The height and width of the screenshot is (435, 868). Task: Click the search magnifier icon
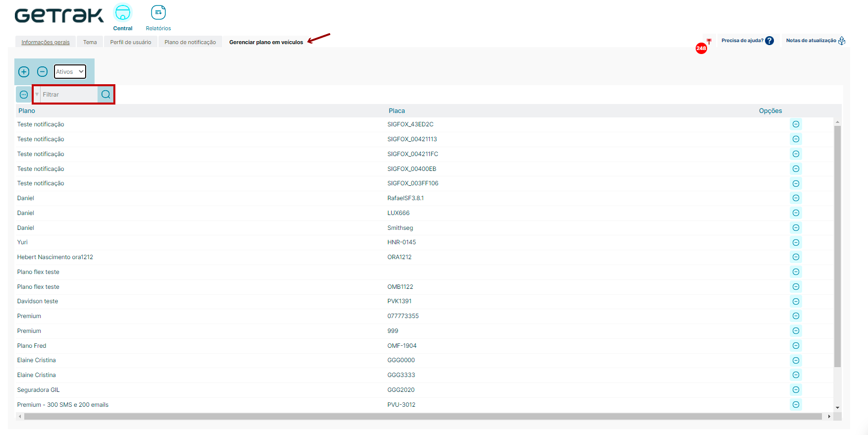105,95
